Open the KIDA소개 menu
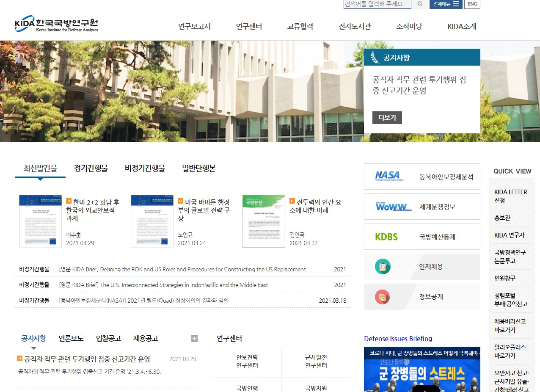This screenshot has height=392, width=540. (462, 26)
